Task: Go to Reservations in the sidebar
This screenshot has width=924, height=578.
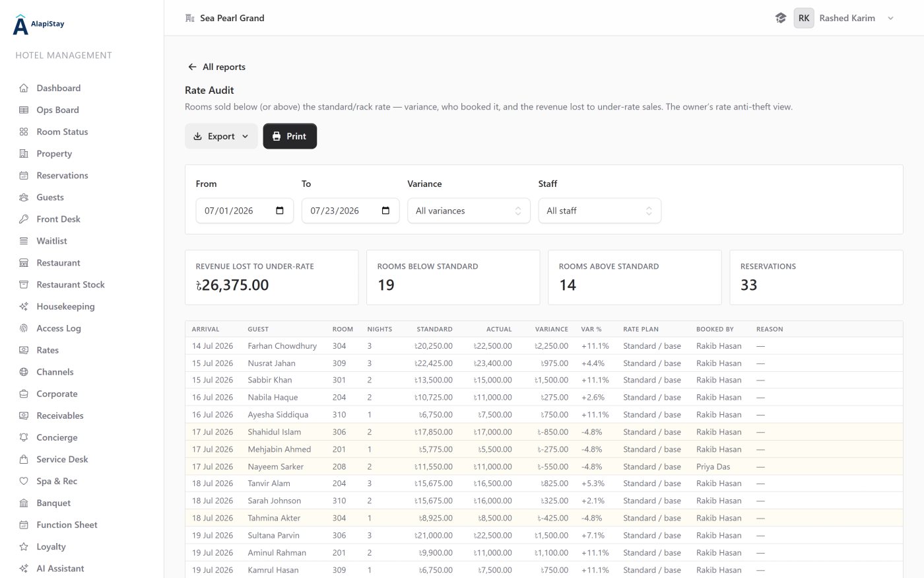Action: (x=62, y=175)
